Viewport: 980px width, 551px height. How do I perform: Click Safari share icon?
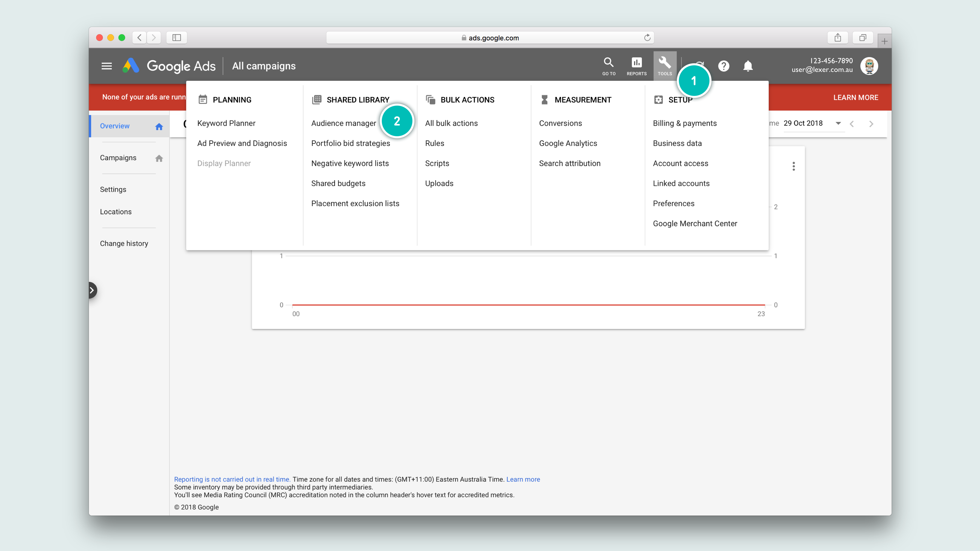pyautogui.click(x=837, y=38)
